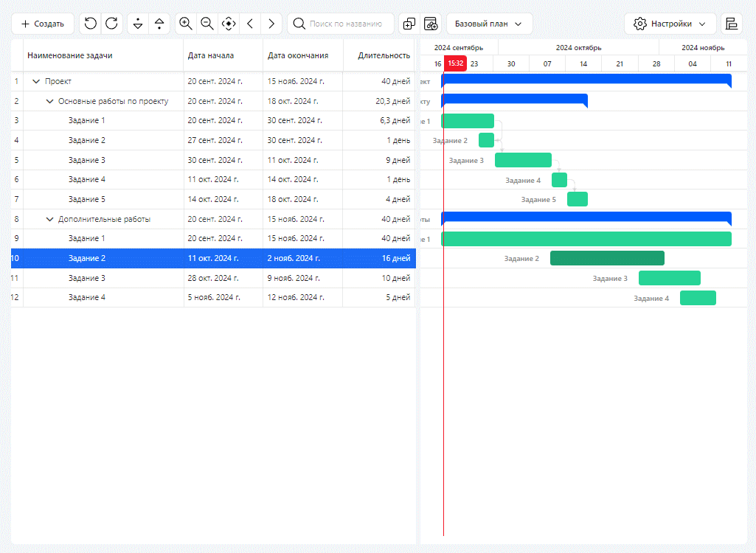Viewport: 756px width, 553px height.
Task: Select row 3 Задание 1 in table
Action: 213,120
